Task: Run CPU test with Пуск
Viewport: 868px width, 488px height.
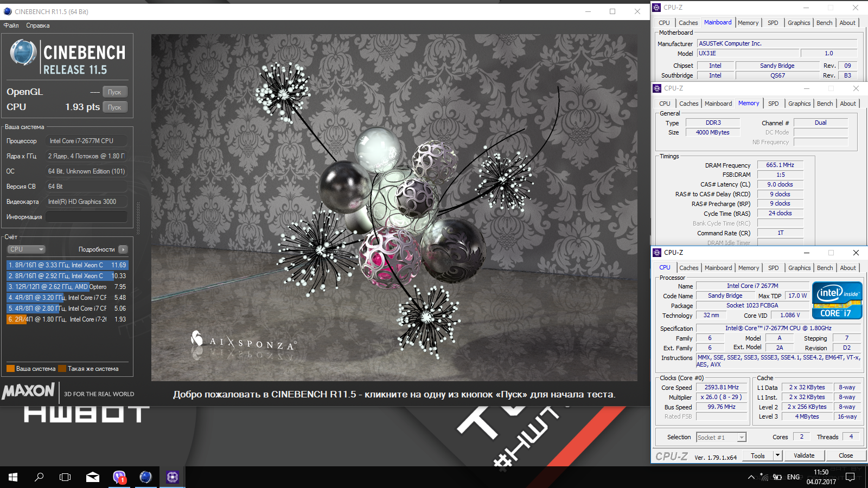Action: pyautogui.click(x=115, y=107)
